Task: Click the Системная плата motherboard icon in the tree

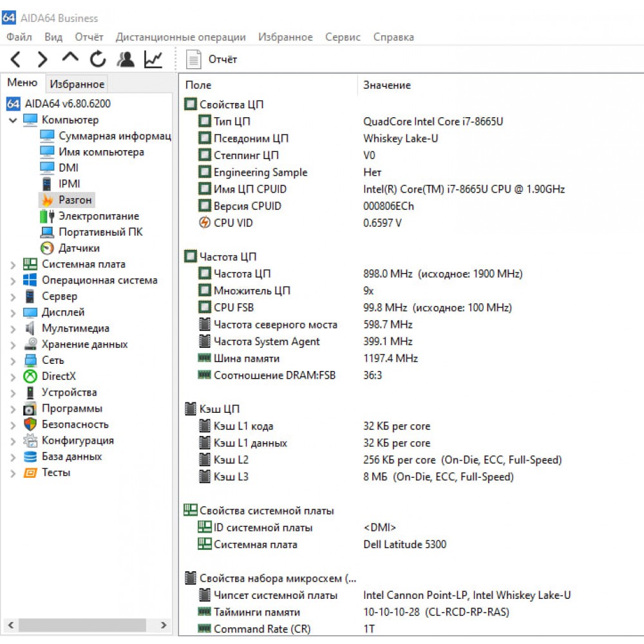Action: [x=30, y=264]
